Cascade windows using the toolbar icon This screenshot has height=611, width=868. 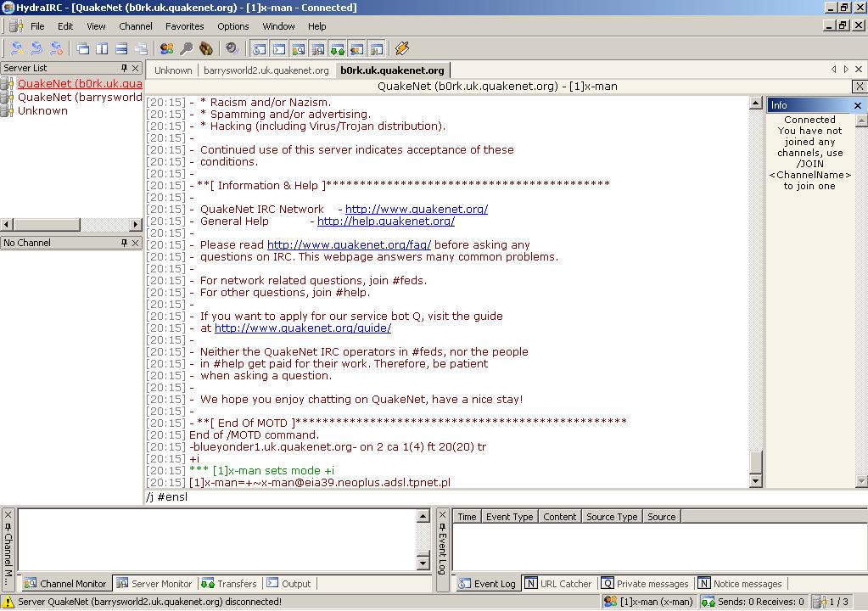(83, 48)
